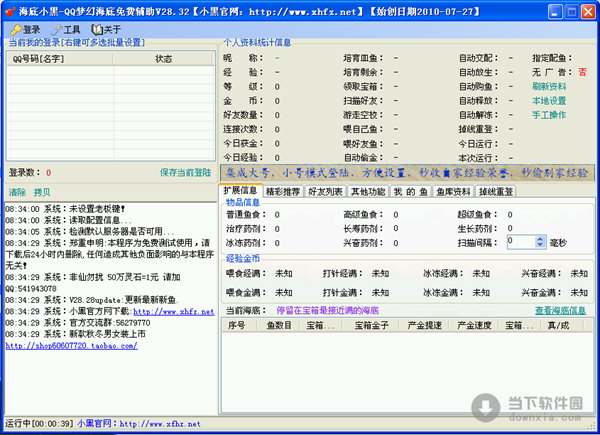Switch to the 好友列表 tab
This screenshot has height=435, width=600.
coord(326,191)
